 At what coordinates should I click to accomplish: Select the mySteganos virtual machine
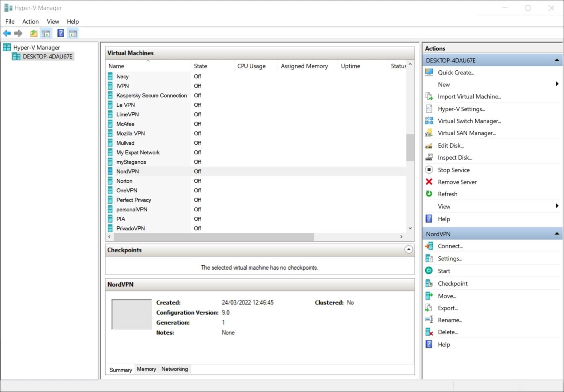[x=256, y=162]
